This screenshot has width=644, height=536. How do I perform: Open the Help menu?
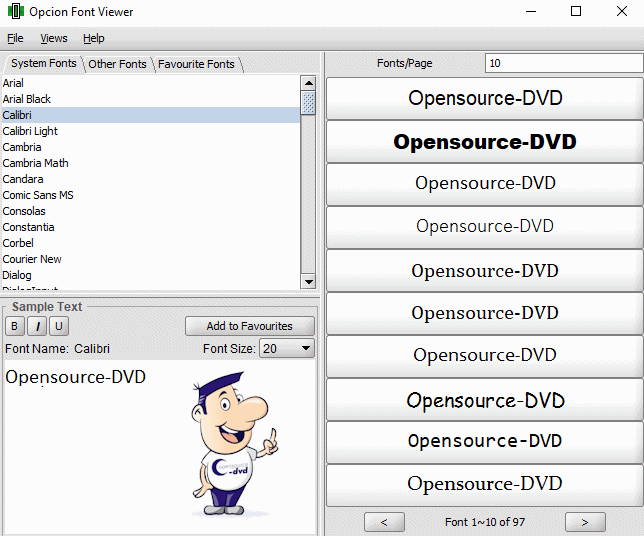(94, 38)
